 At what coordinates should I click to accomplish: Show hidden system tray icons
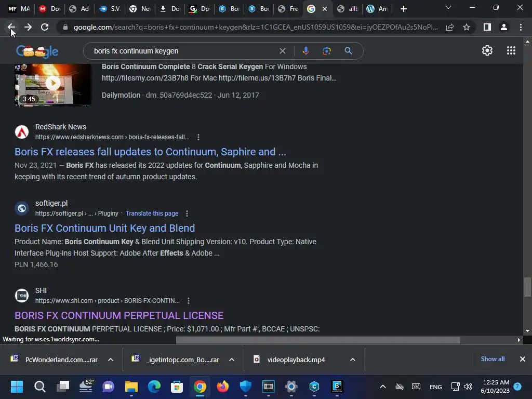(x=383, y=387)
